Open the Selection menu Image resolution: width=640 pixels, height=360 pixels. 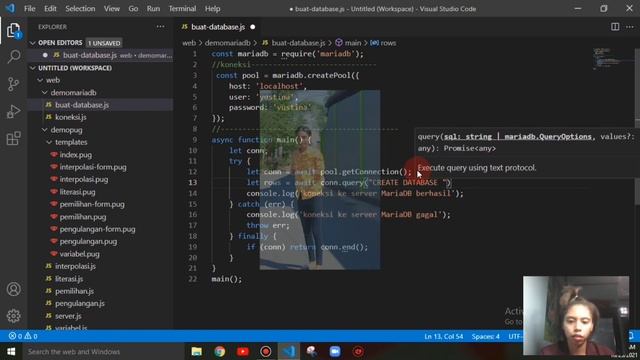[x=80, y=9]
